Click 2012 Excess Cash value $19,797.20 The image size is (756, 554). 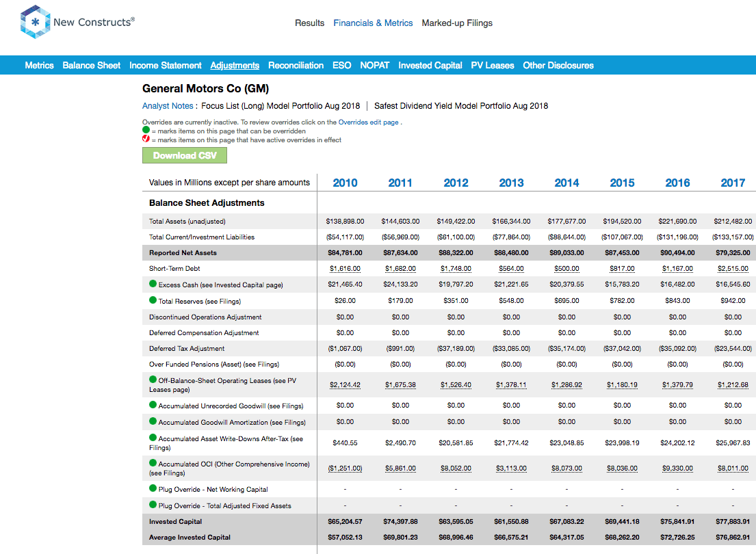point(456,285)
